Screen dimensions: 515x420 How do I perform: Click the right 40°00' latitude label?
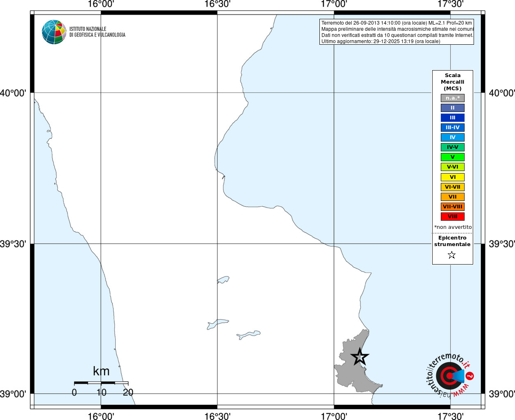502,93
